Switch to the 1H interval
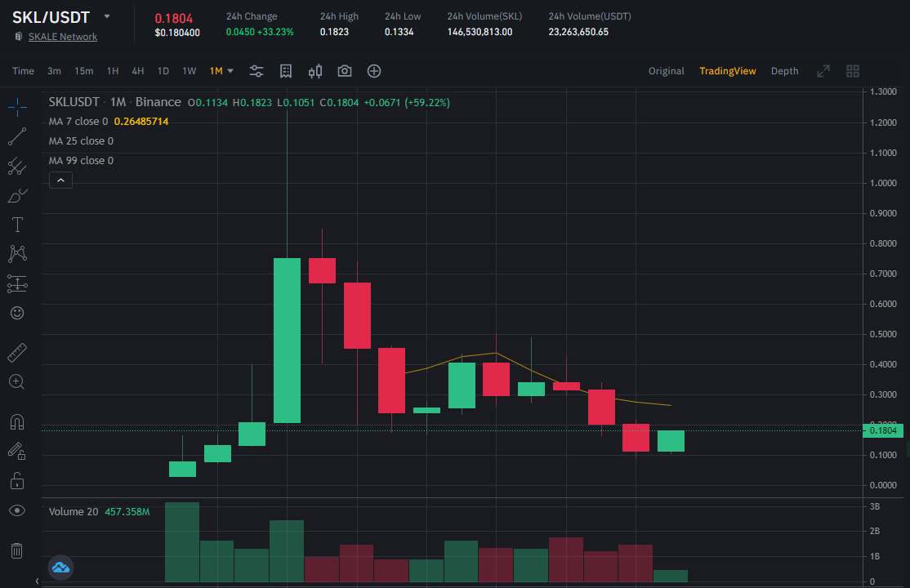The height and width of the screenshot is (588, 910). [113, 71]
